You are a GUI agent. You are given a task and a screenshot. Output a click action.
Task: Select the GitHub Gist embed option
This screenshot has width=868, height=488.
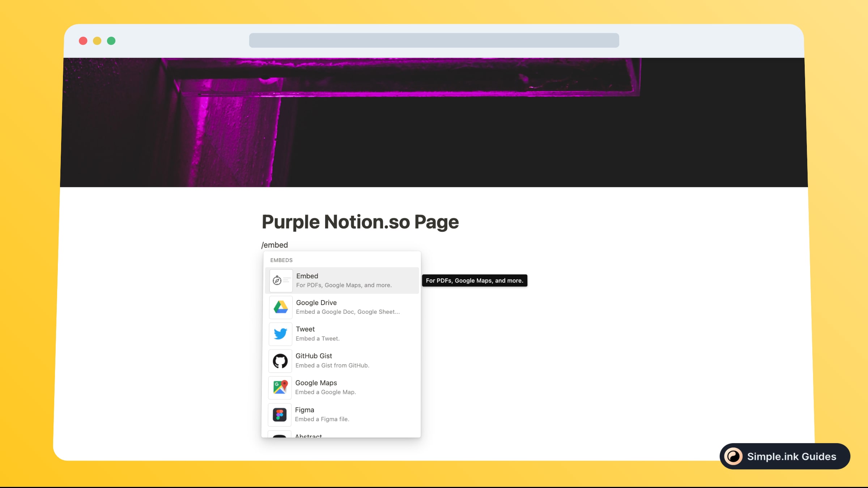click(342, 361)
